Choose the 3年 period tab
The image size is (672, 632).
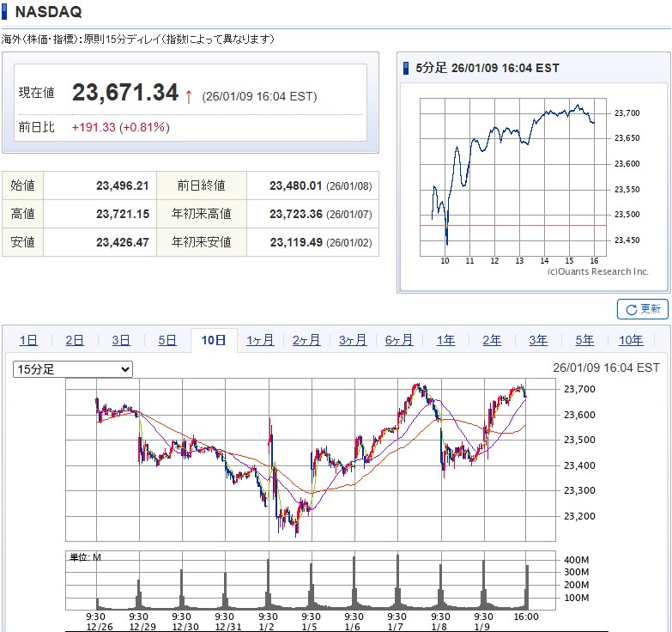[538, 340]
